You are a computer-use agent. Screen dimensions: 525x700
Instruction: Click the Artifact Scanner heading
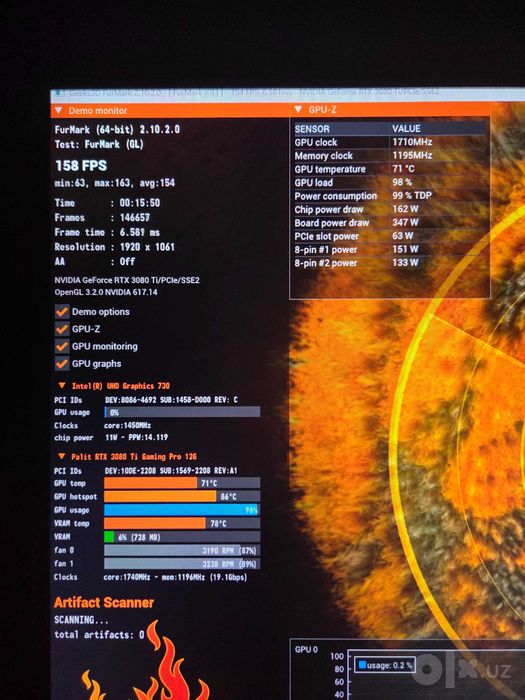coord(104,603)
